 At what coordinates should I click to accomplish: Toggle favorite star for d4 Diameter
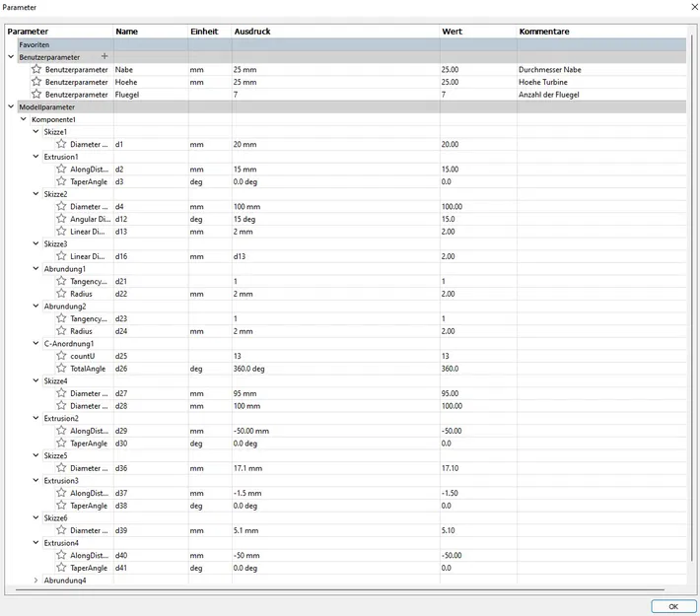[61, 206]
